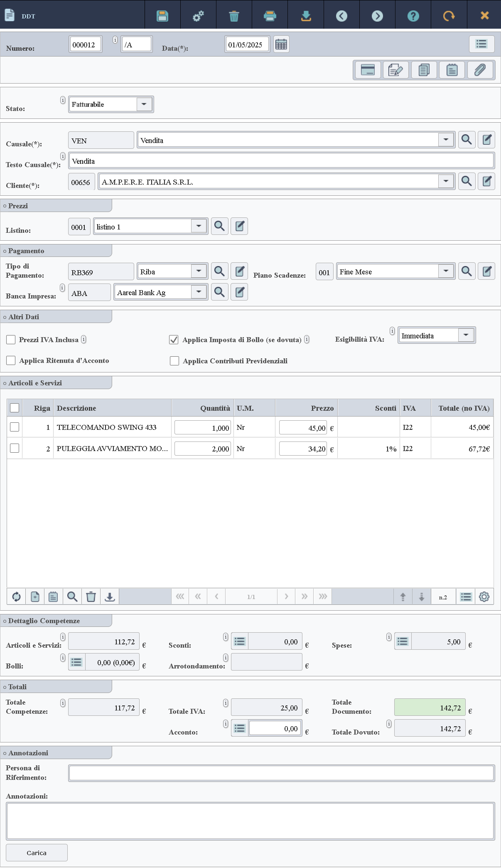Viewport: 501px width, 868px height.
Task: Collapse the Prezzi section header
Action: pos(56,206)
